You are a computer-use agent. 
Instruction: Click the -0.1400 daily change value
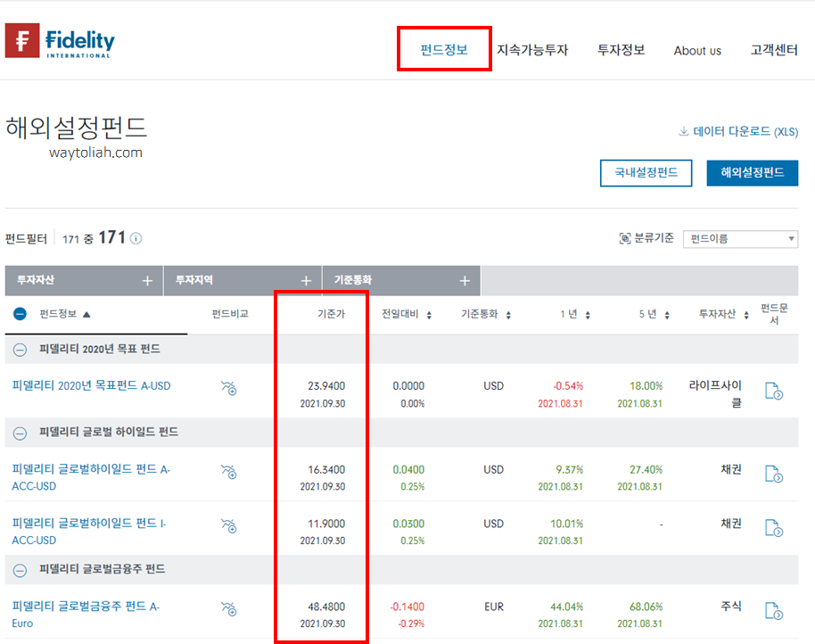[407, 607]
